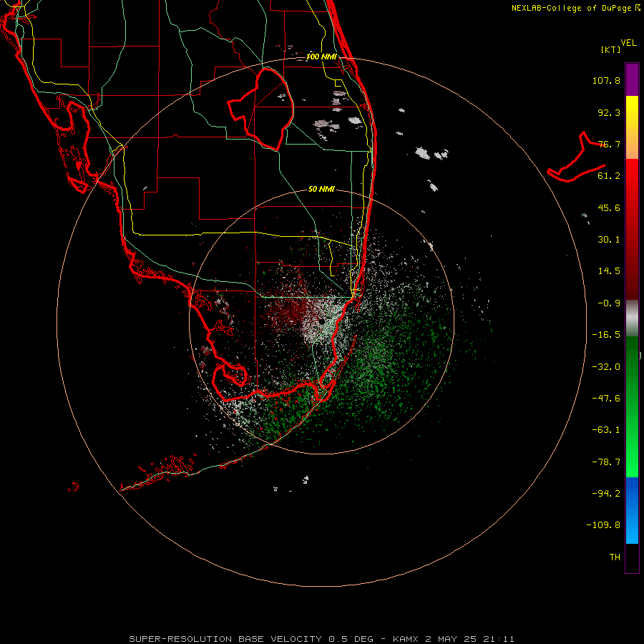The width and height of the screenshot is (644, 644).
Task: Select the 14.5 legend value
Action: [609, 271]
